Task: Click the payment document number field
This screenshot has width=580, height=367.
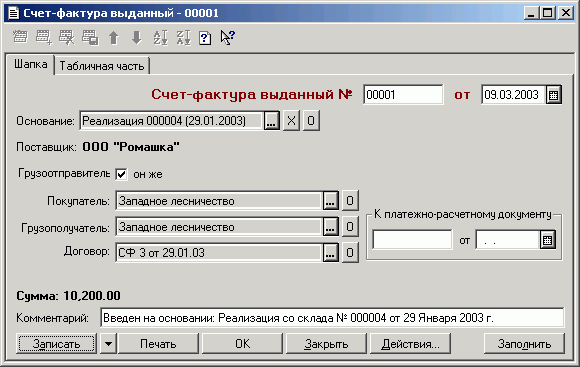Action: [x=412, y=240]
